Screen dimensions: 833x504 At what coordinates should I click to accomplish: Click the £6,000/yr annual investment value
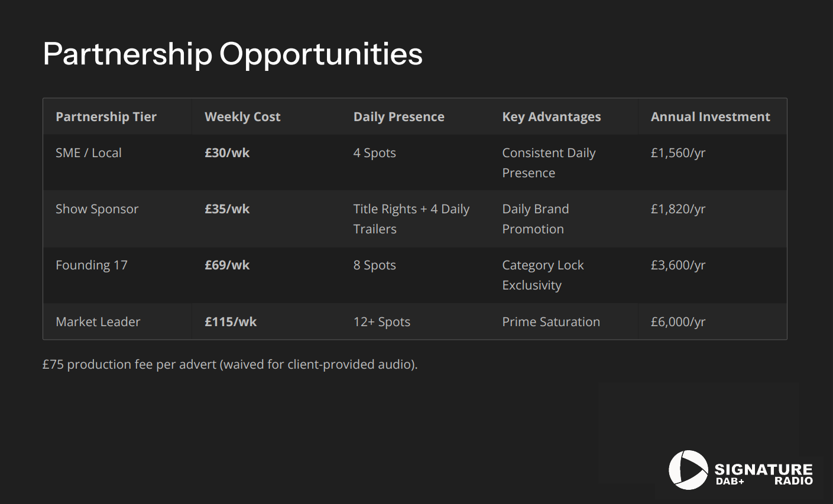point(678,322)
